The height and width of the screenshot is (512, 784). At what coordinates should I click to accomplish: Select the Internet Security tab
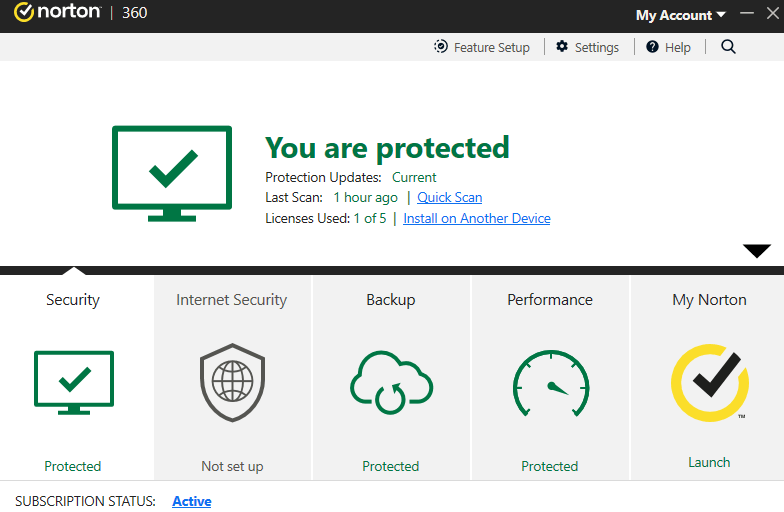tap(232, 378)
